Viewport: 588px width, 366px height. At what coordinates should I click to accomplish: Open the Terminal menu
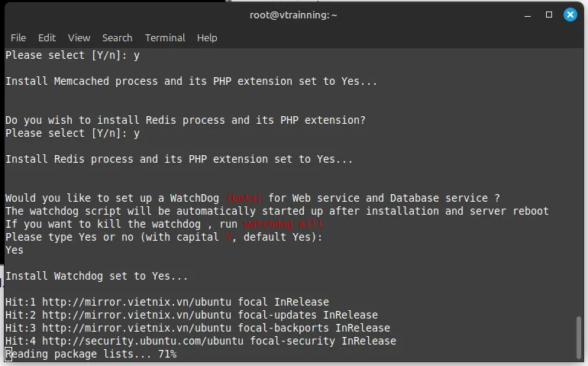165,37
